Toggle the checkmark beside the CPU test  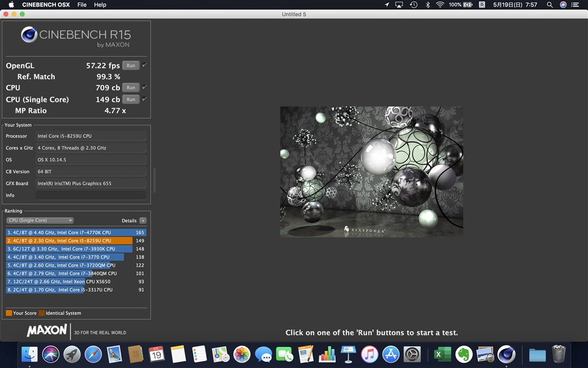coord(143,87)
